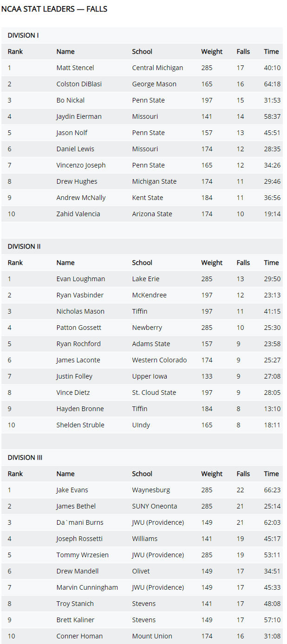The height and width of the screenshot is (644, 287).
Task: Select Colston DiBlasi's name
Action: pyautogui.click(x=79, y=84)
